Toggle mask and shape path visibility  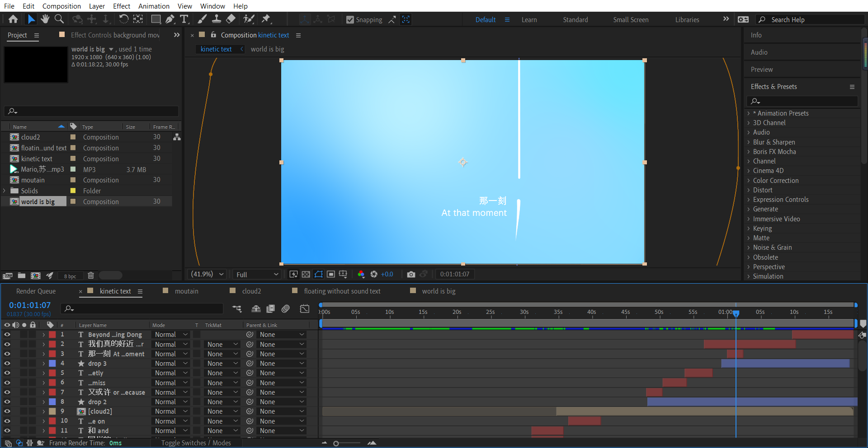click(319, 274)
